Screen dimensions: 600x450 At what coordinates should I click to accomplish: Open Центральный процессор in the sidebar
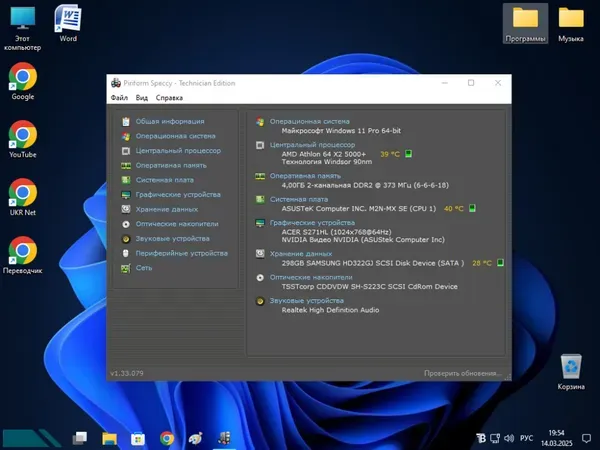click(x=178, y=151)
